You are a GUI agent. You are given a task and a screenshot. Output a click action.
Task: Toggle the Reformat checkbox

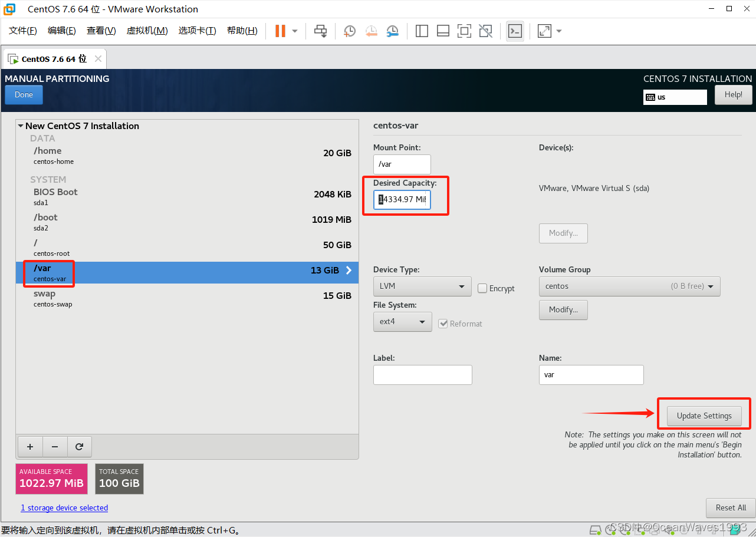(443, 324)
